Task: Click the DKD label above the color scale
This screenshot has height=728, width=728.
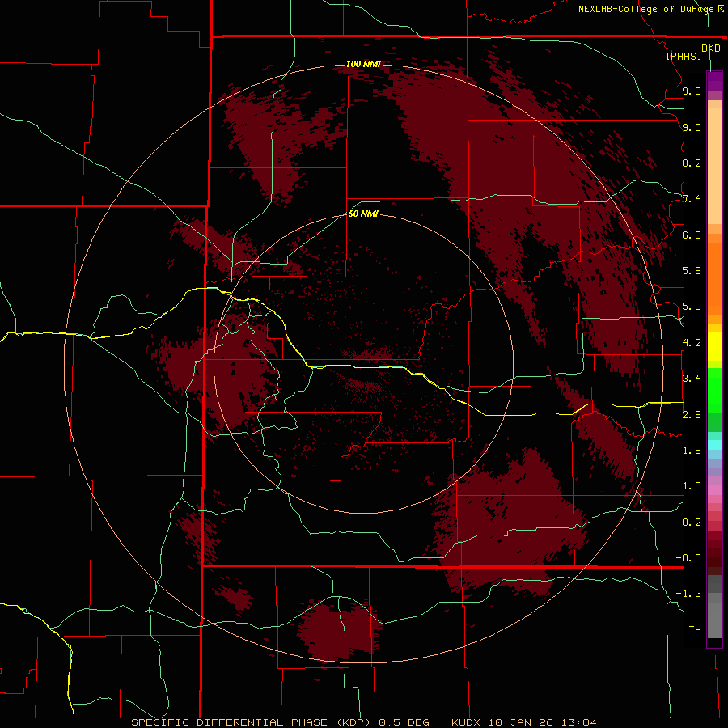Action: [x=710, y=48]
